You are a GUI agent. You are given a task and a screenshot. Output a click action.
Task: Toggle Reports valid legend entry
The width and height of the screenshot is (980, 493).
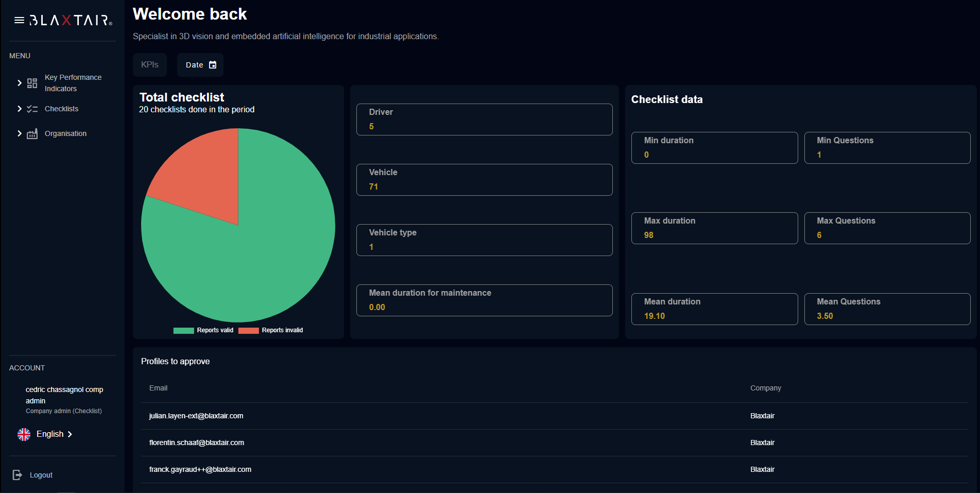tap(203, 330)
